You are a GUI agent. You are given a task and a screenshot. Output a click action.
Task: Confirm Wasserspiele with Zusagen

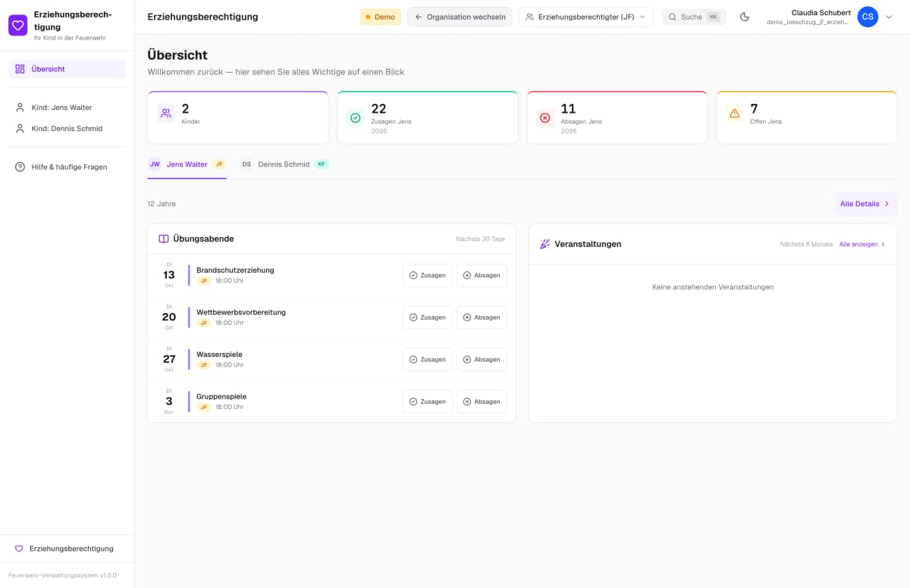pos(428,359)
